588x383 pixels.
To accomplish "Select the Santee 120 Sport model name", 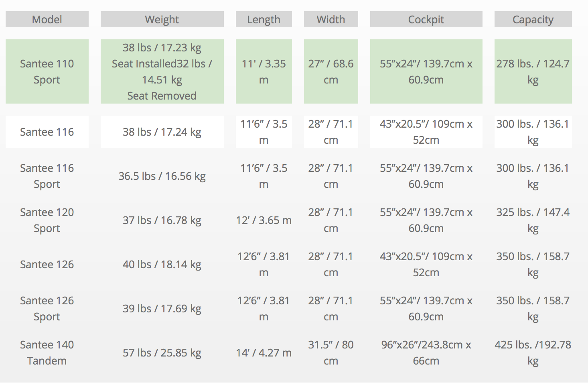I will 47,220.
